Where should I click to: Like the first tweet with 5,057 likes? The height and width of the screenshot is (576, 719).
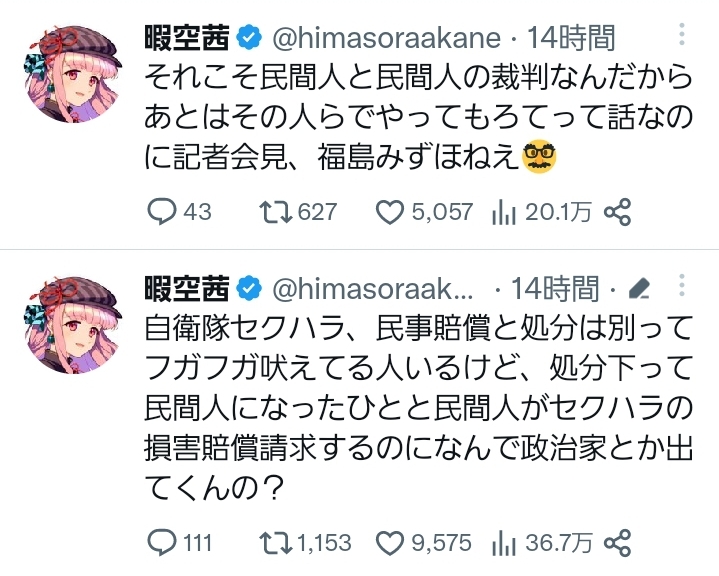pos(388,212)
